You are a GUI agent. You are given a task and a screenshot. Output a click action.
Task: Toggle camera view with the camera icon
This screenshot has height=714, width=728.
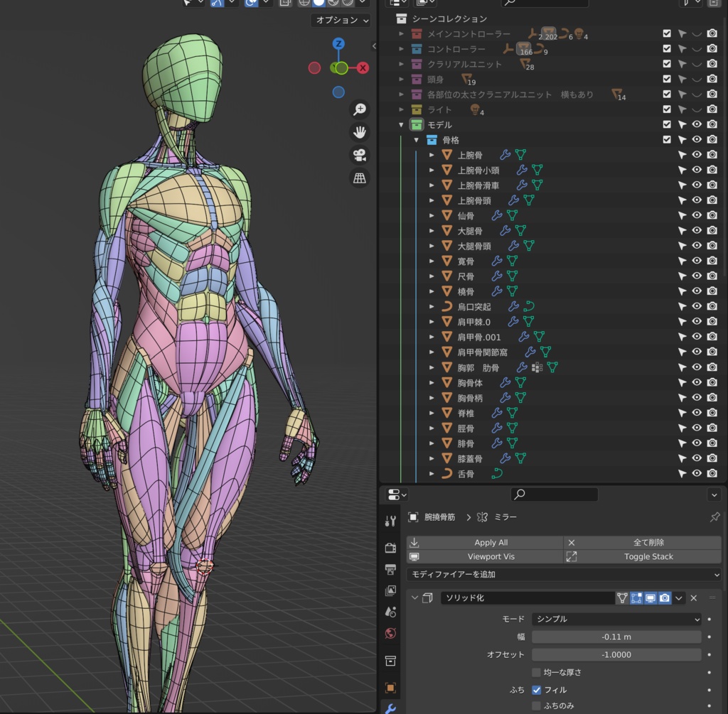click(x=360, y=155)
